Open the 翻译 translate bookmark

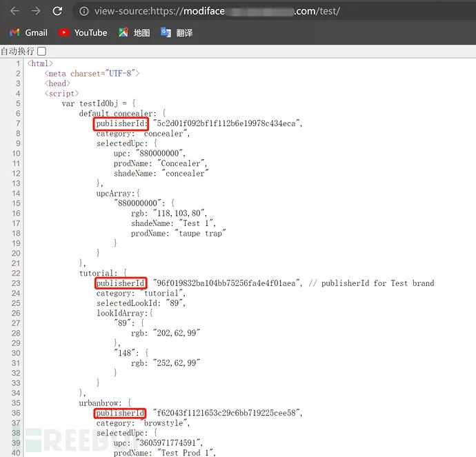pyautogui.click(x=177, y=33)
